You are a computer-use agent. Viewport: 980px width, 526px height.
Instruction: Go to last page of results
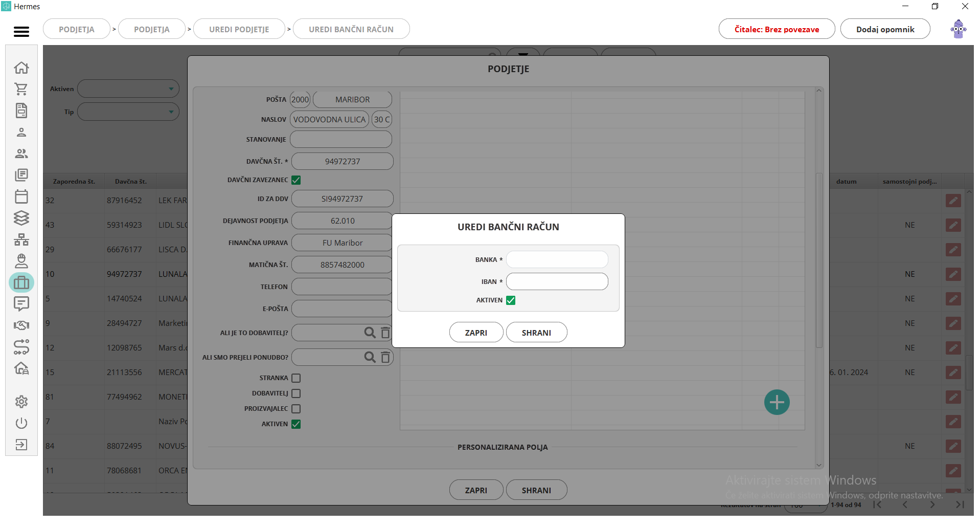(960, 505)
